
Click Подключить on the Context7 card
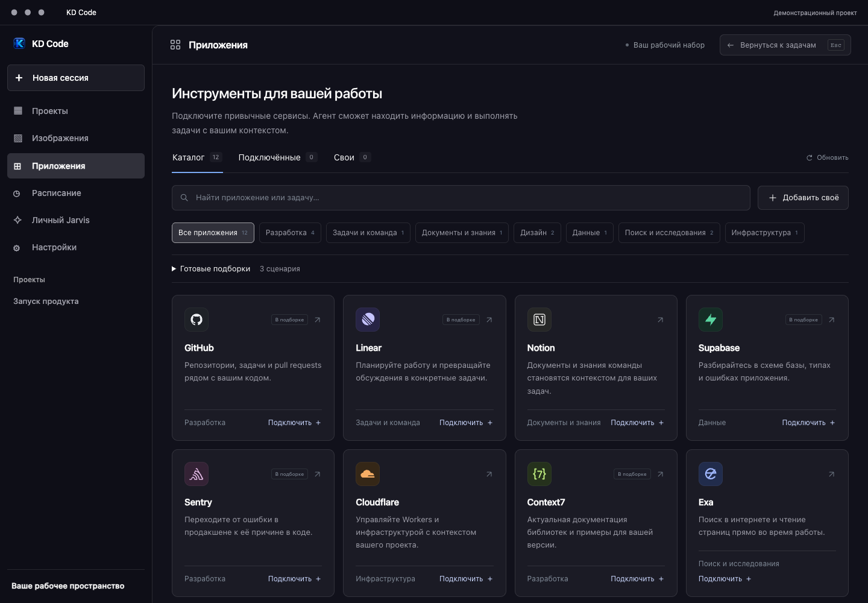pos(637,579)
